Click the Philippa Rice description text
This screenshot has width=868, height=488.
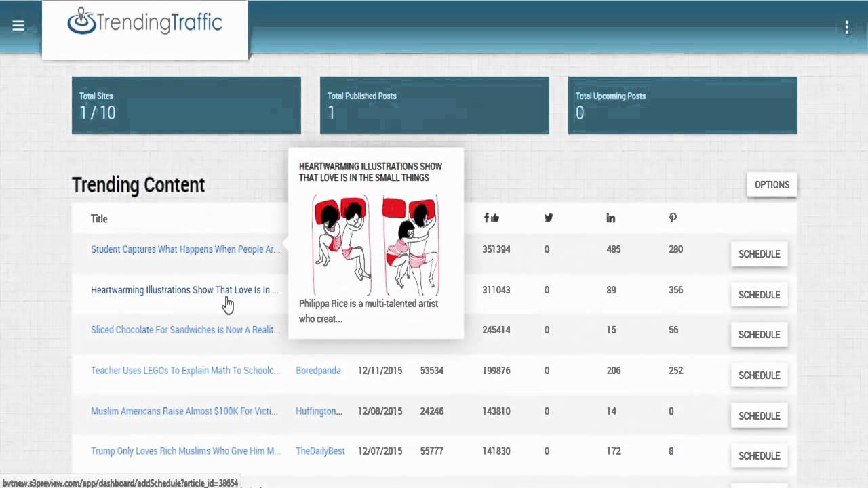(368, 311)
